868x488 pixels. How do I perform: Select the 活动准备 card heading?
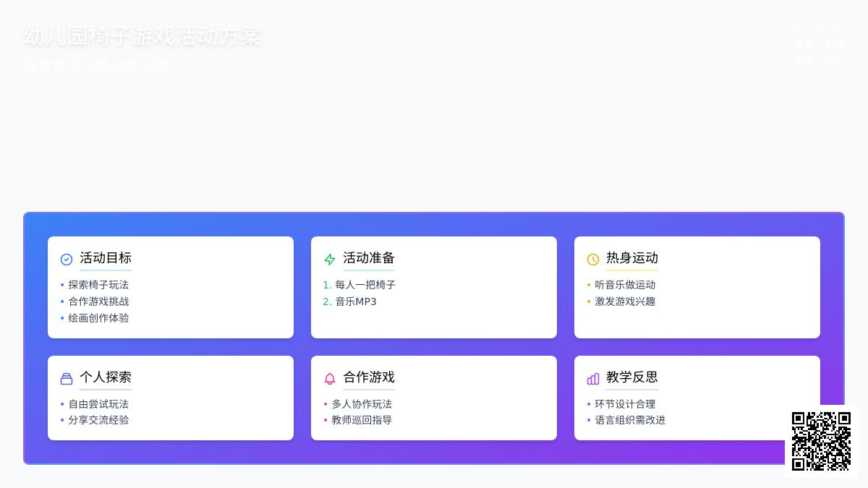coord(369,258)
